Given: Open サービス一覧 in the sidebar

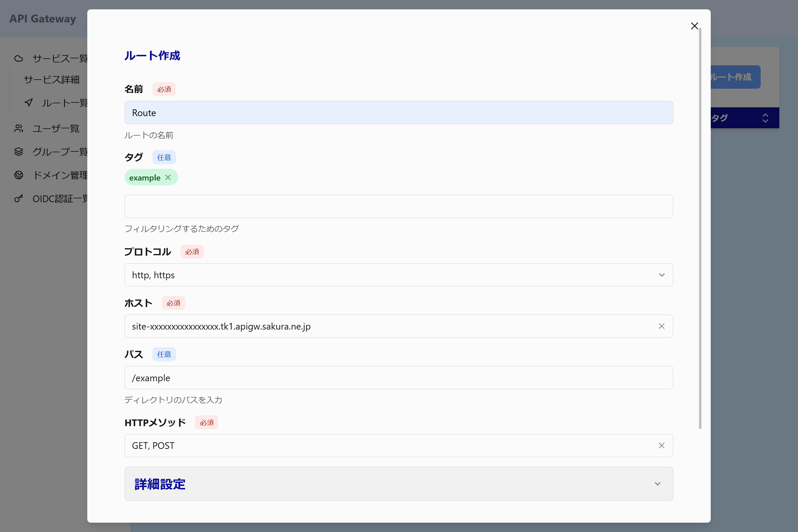Looking at the screenshot, I should point(60,59).
